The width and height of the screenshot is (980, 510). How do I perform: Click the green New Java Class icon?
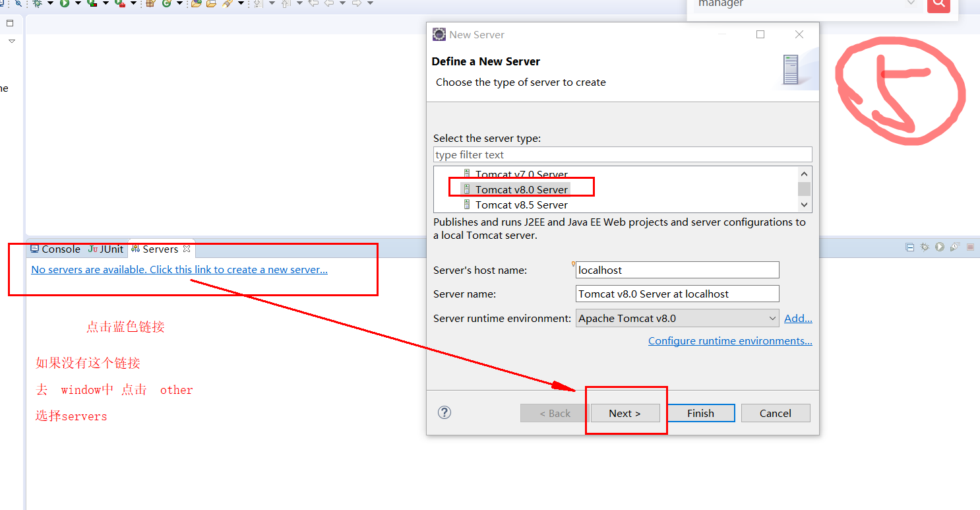pos(167,3)
